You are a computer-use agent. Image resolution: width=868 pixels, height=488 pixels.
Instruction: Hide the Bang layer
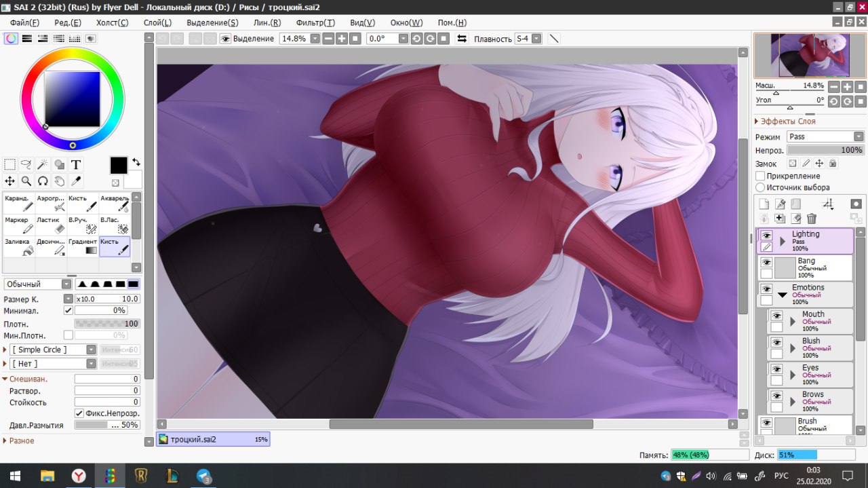tap(766, 262)
